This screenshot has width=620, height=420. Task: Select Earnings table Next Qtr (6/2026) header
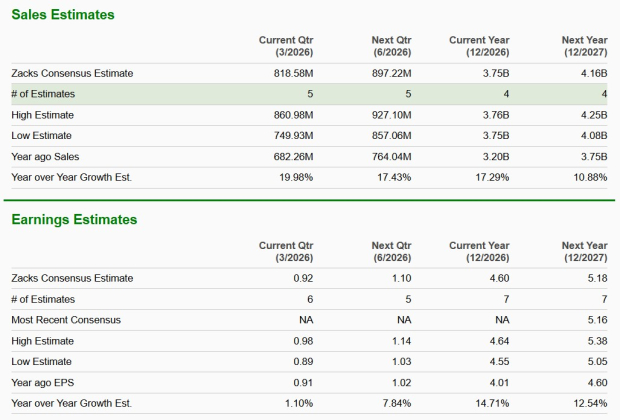pyautogui.click(x=391, y=252)
